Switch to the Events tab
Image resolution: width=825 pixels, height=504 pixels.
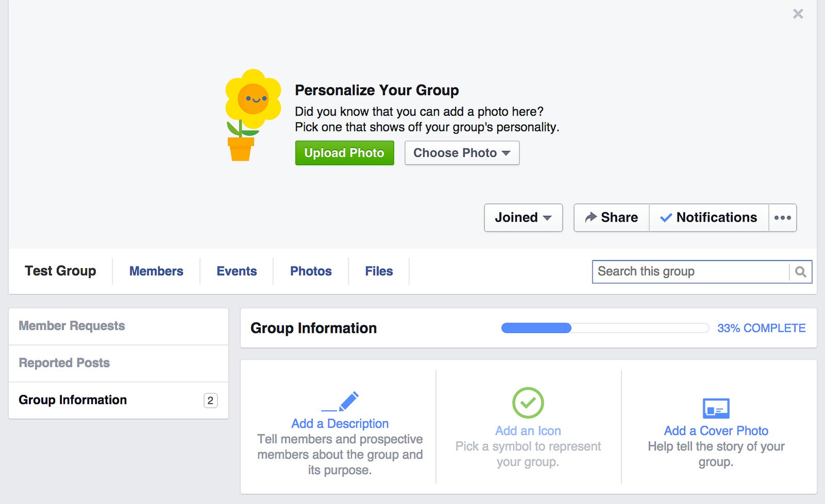click(x=237, y=271)
